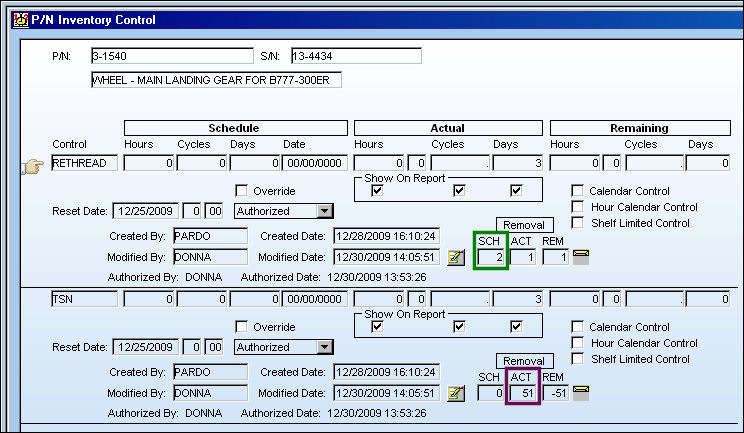This screenshot has height=433, width=744.
Task: Click the P/N field containing 3-1540
Action: point(172,56)
